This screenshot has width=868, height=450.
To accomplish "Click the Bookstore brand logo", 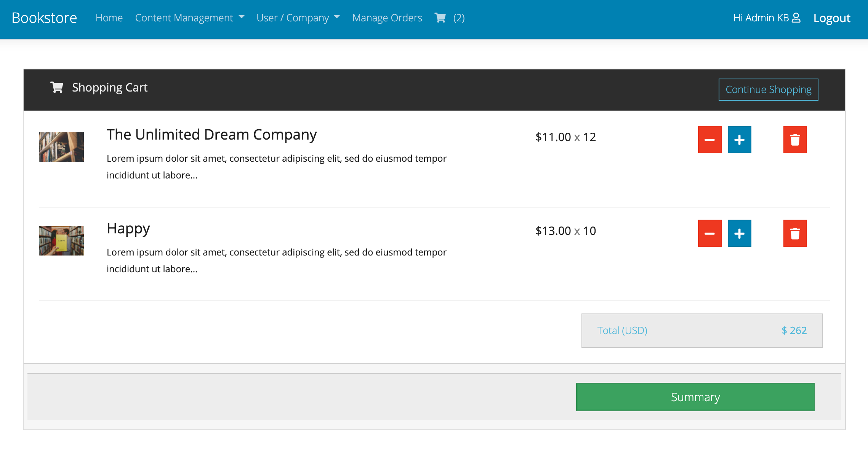I will click(44, 18).
